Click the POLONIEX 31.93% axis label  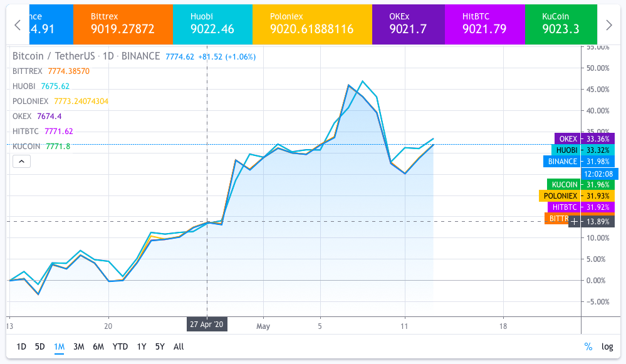pyautogui.click(x=577, y=196)
